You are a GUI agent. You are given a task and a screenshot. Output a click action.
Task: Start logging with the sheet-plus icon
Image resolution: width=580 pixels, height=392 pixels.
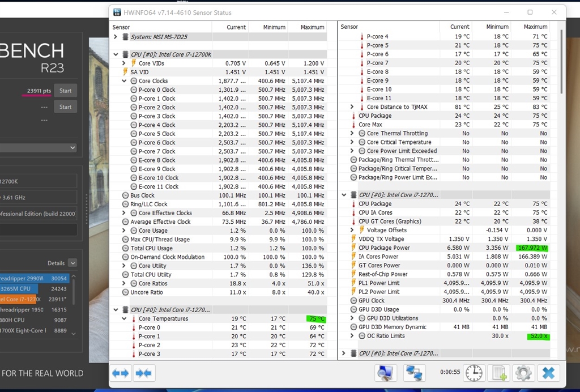click(x=499, y=373)
